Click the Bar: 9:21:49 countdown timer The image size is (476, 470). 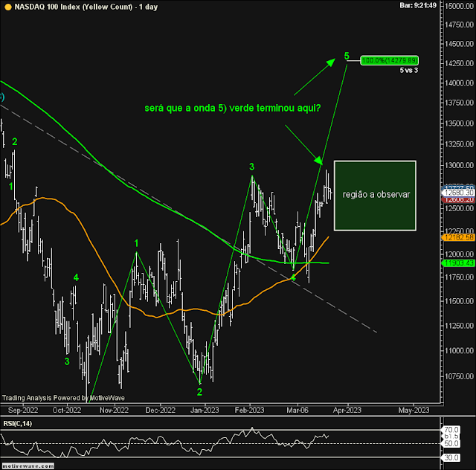(418, 5)
